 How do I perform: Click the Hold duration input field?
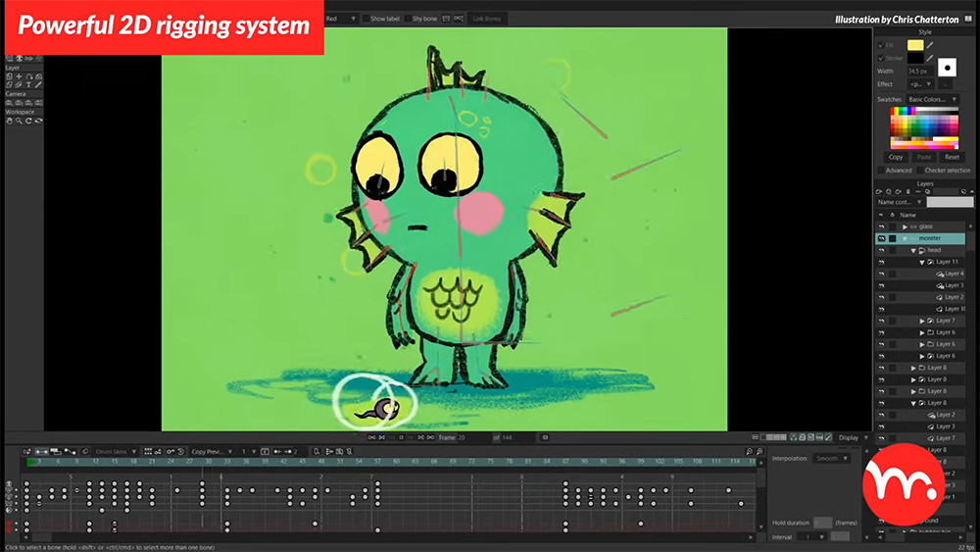point(822,523)
